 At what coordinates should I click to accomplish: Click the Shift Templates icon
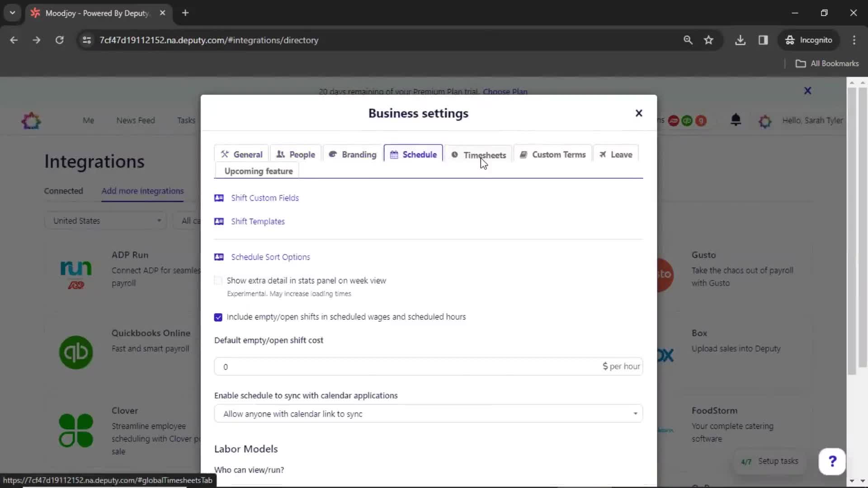(x=219, y=221)
